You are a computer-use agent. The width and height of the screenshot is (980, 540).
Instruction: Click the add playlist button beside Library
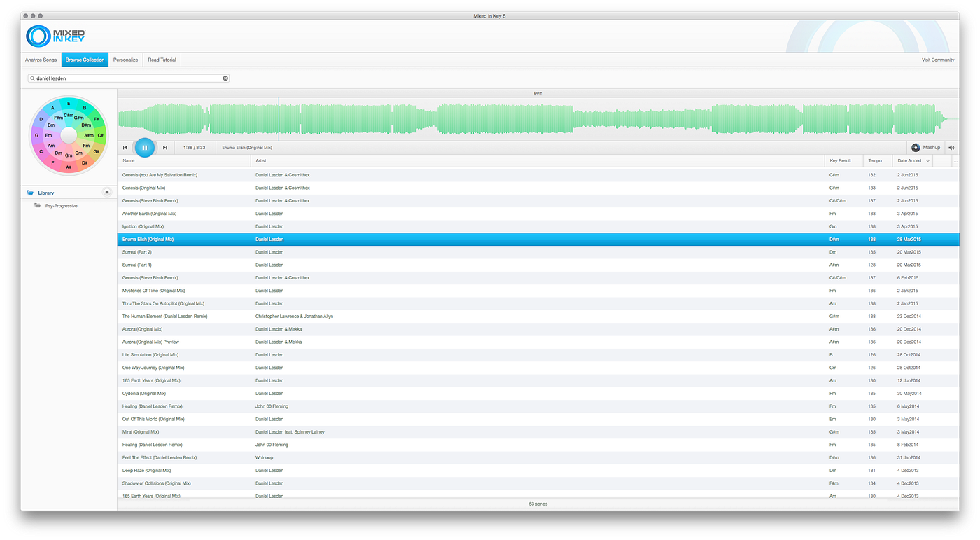click(106, 192)
